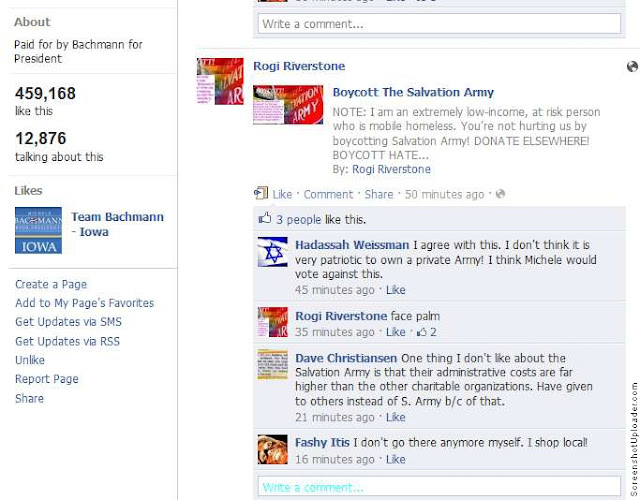Click Report Page in the sidebar
The width and height of the screenshot is (640, 500).
(47, 379)
